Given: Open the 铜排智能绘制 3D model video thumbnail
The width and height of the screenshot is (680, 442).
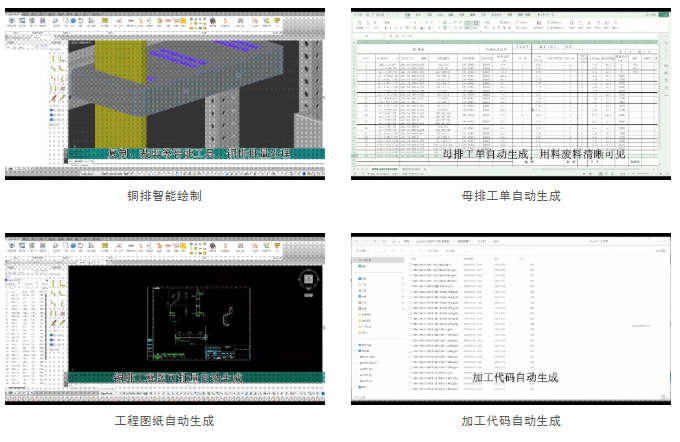Looking at the screenshot, I should click(x=165, y=94).
